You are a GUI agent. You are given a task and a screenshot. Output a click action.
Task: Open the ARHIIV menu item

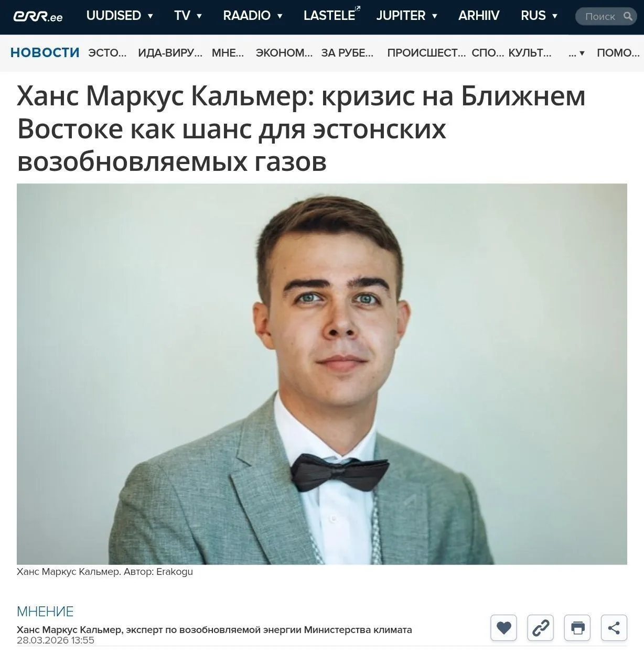[479, 16]
